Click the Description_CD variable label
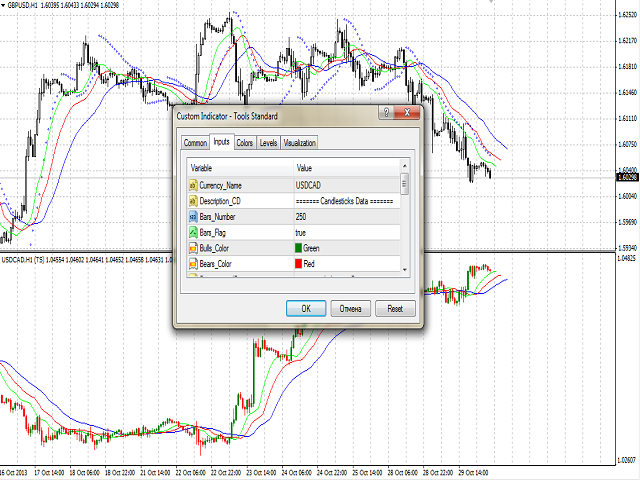 [220, 201]
